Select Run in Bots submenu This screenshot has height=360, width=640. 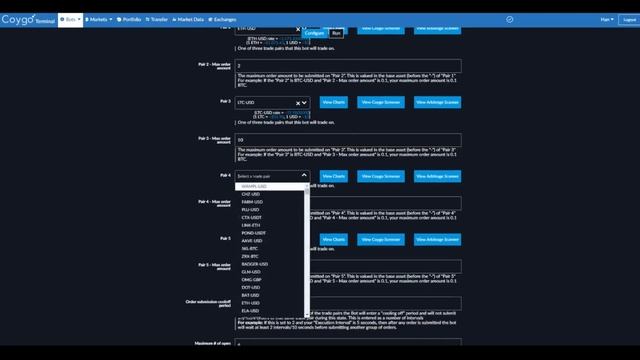336,33
